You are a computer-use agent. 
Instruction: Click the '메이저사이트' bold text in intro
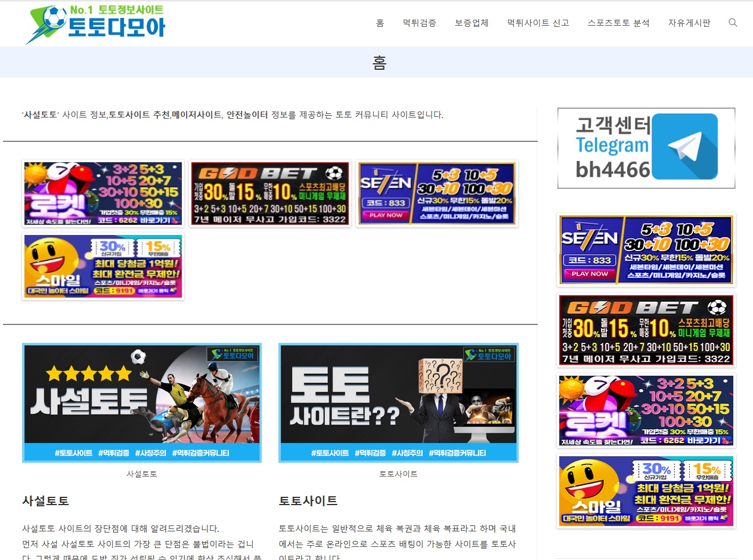(x=196, y=115)
